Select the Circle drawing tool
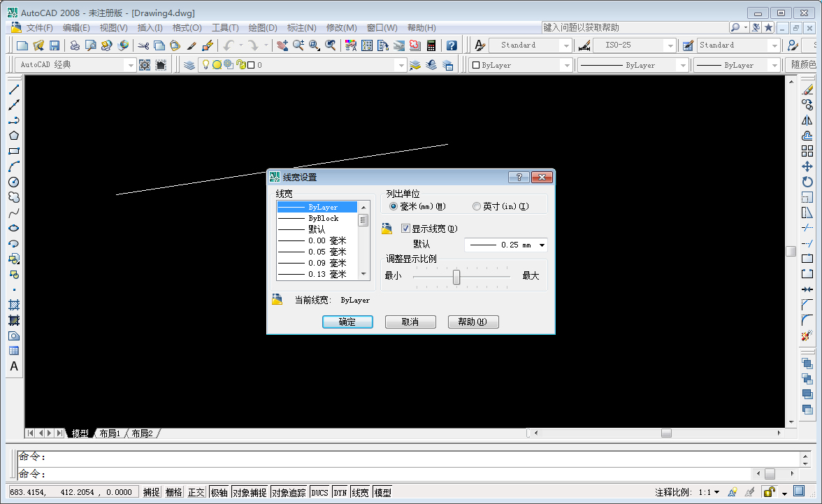This screenshot has height=504, width=822. [x=14, y=182]
